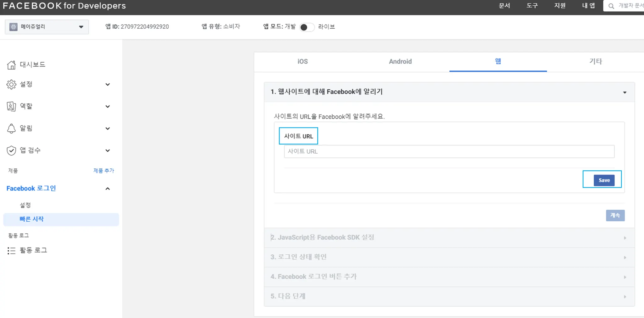Viewport: 644px width, 318px height.
Task: Click the FACEBOOK for Developers logo
Action: 64,6
